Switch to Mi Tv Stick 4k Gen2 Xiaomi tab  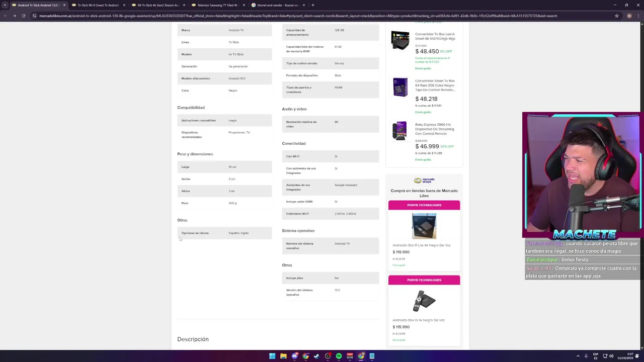point(158,5)
